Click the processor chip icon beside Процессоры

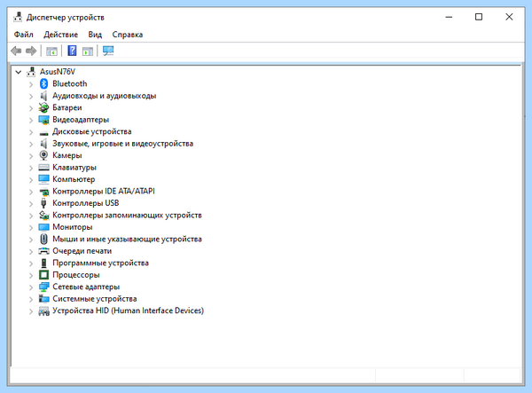pos(43,274)
